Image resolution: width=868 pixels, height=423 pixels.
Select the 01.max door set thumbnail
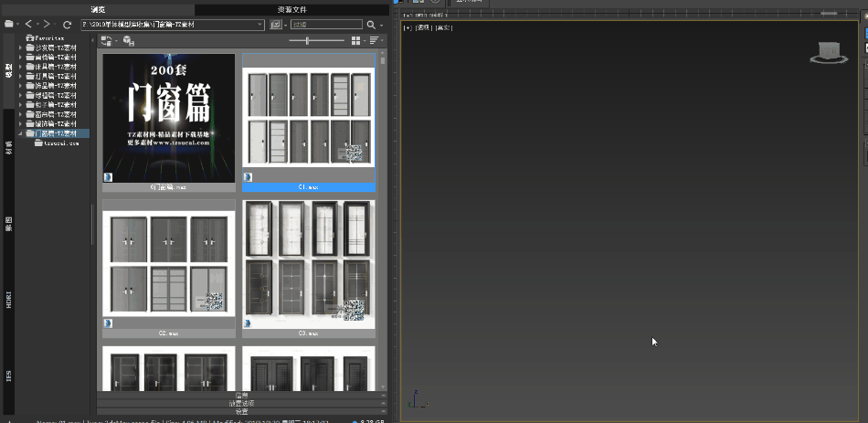(308, 118)
